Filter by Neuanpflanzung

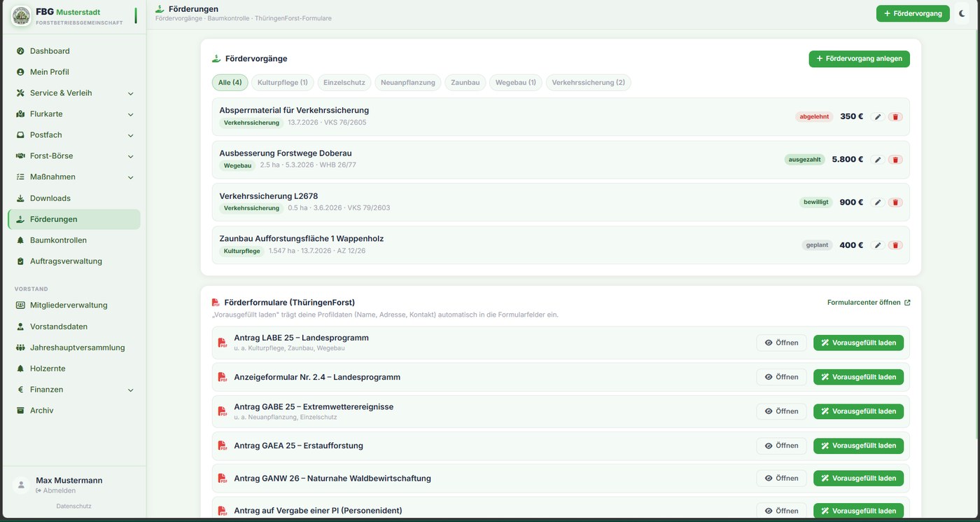(408, 83)
